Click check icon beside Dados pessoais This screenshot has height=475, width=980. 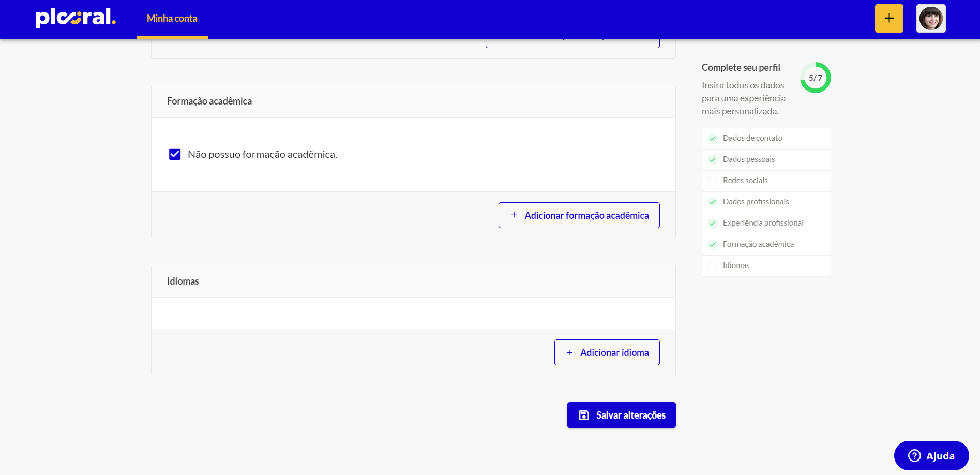(x=713, y=159)
